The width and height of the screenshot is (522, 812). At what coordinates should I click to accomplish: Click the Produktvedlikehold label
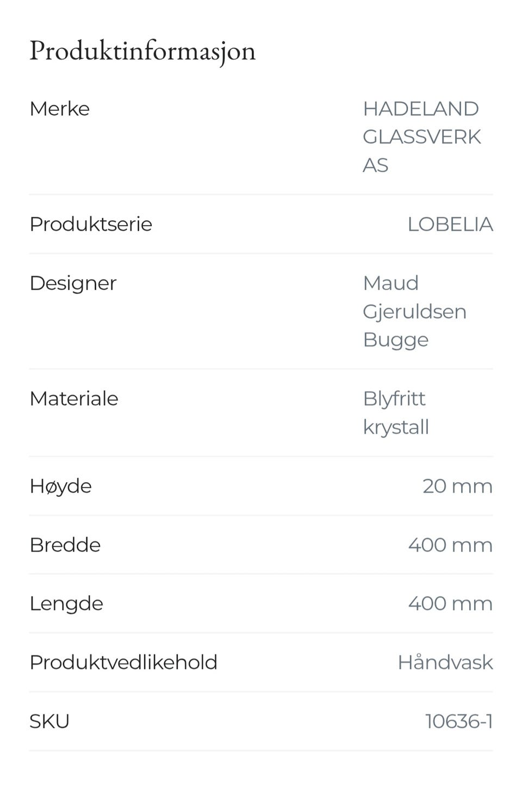tap(123, 662)
